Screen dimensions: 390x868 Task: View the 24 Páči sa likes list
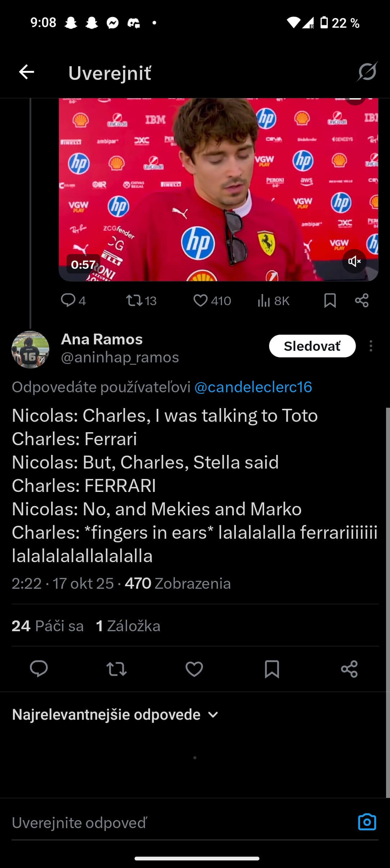pos(47,626)
